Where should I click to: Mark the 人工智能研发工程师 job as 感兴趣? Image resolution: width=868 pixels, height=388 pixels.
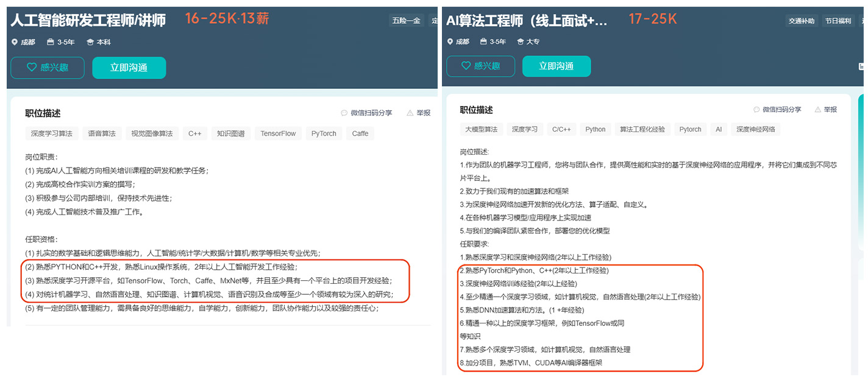48,68
